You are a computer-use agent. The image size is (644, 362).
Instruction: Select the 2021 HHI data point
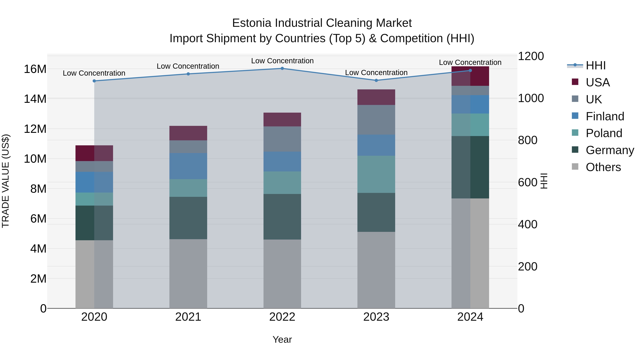coord(188,74)
